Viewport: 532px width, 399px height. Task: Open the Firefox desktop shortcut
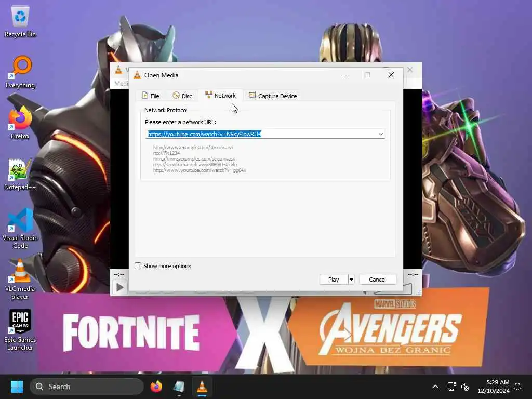[20, 123]
